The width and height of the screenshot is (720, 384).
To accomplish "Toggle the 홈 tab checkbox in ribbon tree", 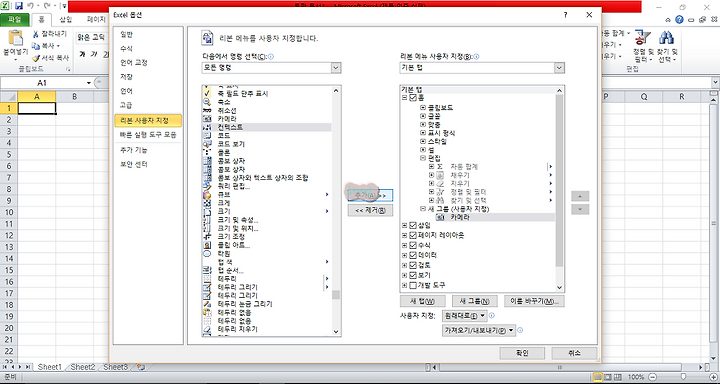I will [x=412, y=98].
